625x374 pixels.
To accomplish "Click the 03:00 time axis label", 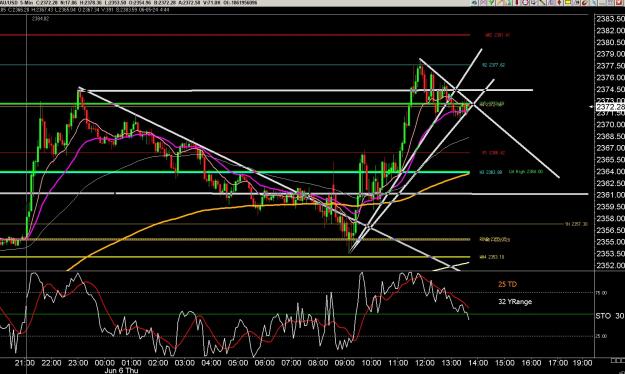I will point(185,363).
